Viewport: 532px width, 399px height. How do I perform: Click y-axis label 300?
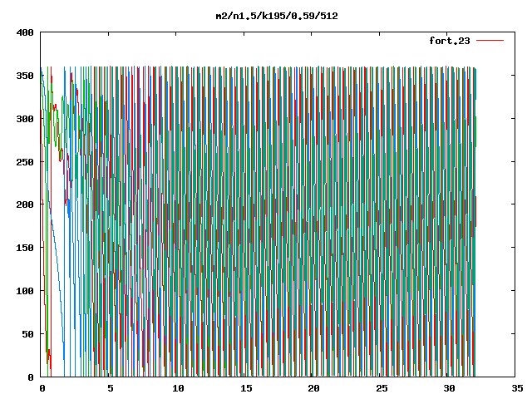25,119
